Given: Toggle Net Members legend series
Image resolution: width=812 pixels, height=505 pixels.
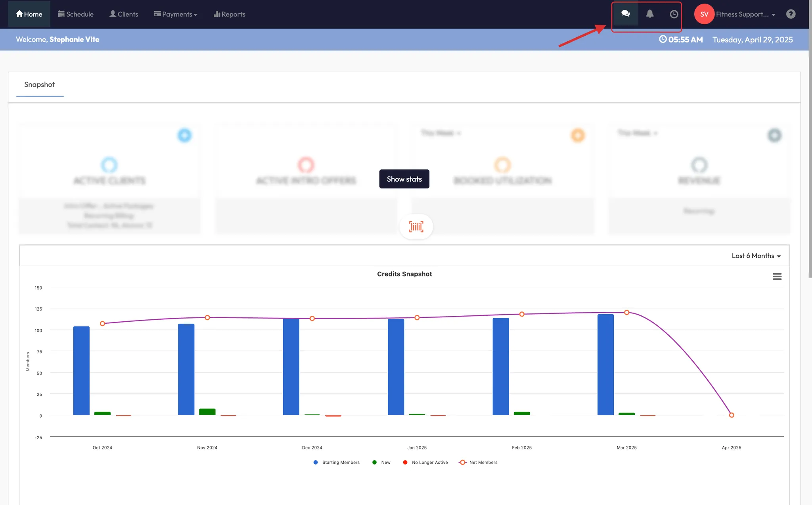Looking at the screenshot, I should [483, 462].
